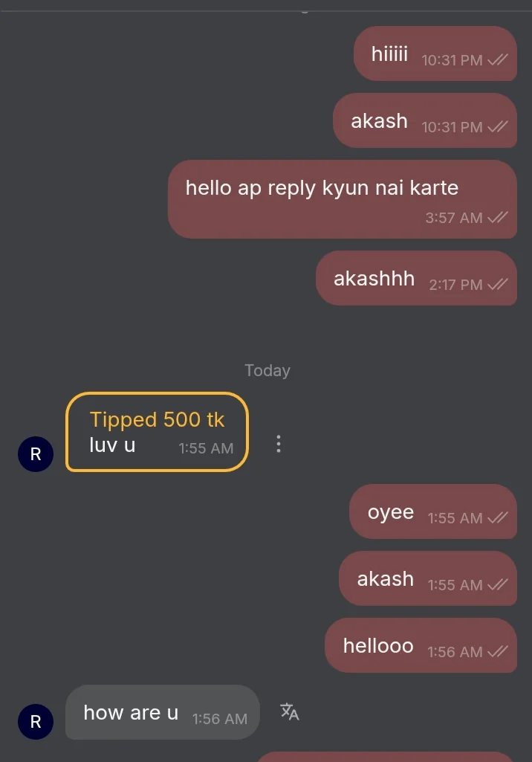This screenshot has width=532, height=762.
Task: Open R avatar next to tip message
Action: coord(36,454)
